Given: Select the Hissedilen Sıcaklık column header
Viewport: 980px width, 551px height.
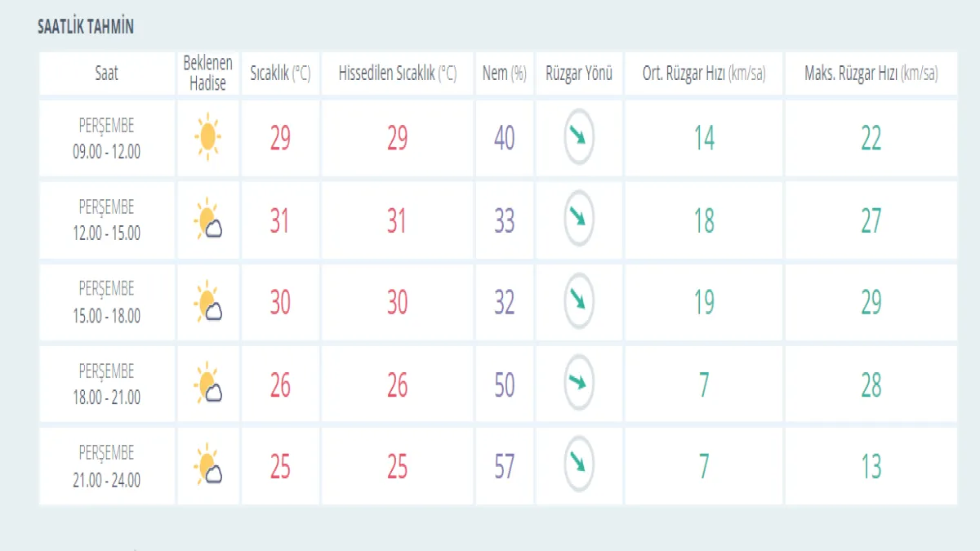Looking at the screenshot, I should click(x=398, y=73).
